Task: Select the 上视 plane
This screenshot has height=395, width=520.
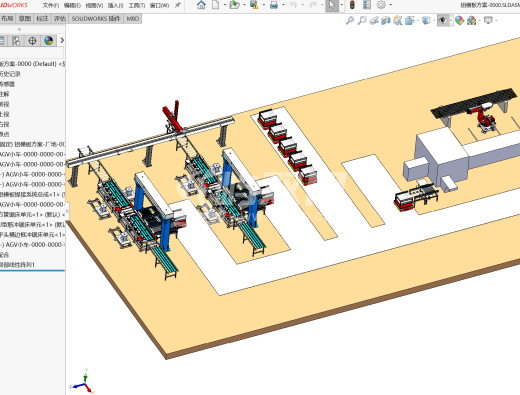Action: (x=5, y=114)
